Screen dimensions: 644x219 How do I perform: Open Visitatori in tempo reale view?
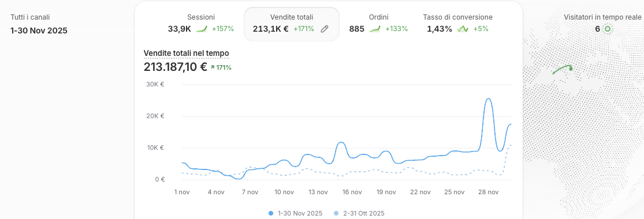(x=602, y=17)
